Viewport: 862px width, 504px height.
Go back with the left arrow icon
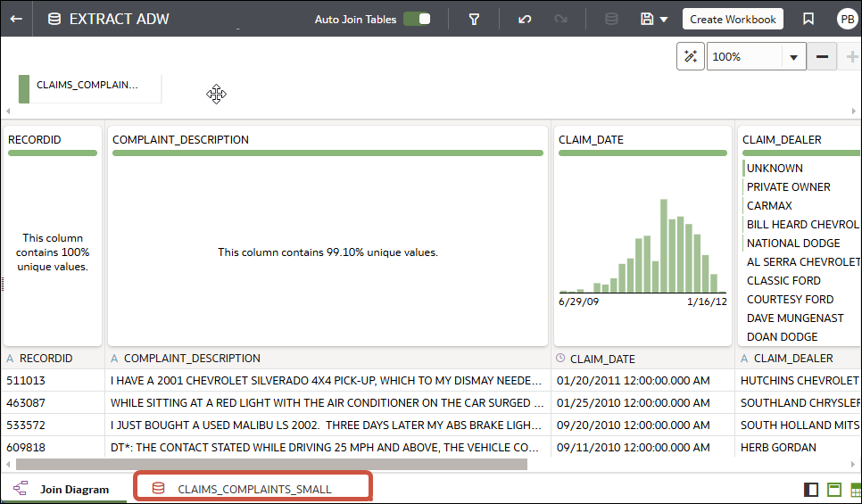pos(16,19)
